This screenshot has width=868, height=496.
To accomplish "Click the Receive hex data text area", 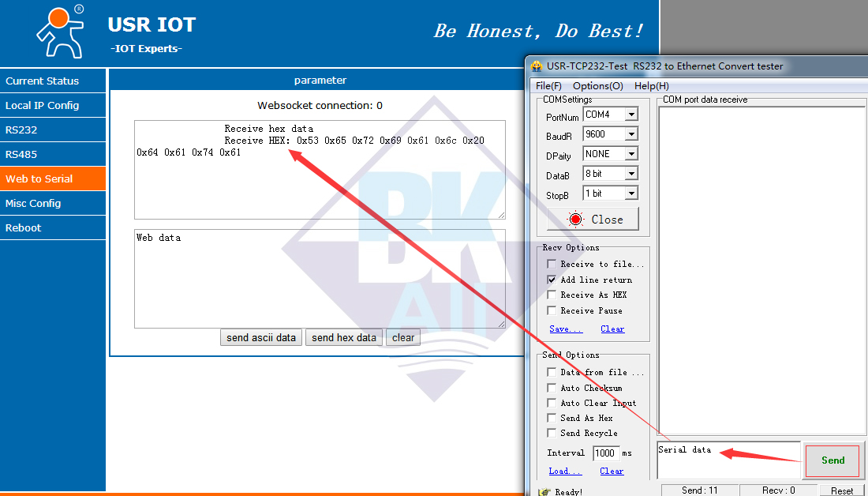I will pos(320,170).
